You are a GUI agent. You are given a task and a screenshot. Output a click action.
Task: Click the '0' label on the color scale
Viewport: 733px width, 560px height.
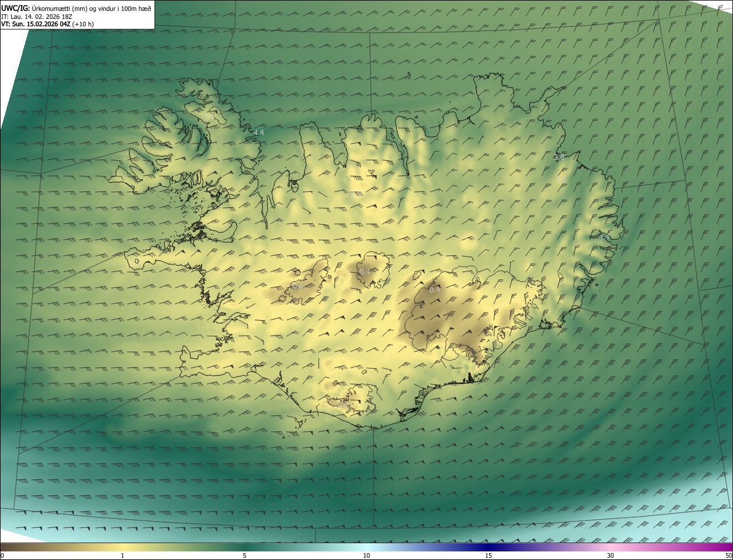point(2,556)
